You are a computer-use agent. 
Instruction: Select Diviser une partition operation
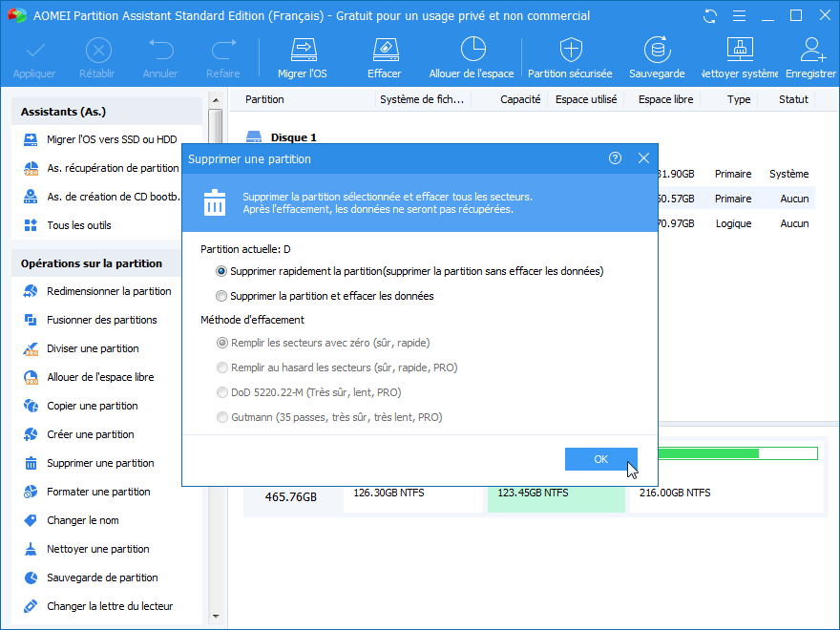click(x=82, y=348)
